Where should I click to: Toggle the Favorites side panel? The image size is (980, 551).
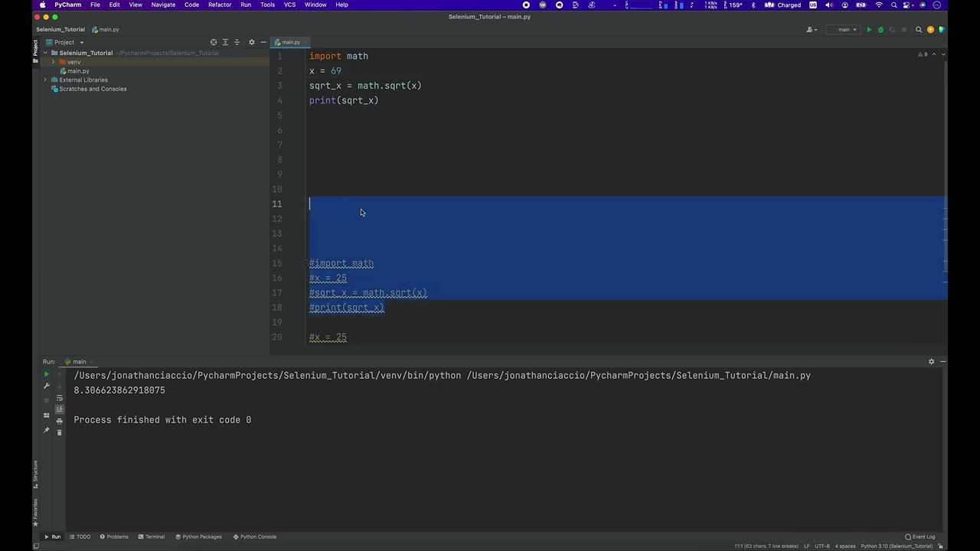pos(35,511)
